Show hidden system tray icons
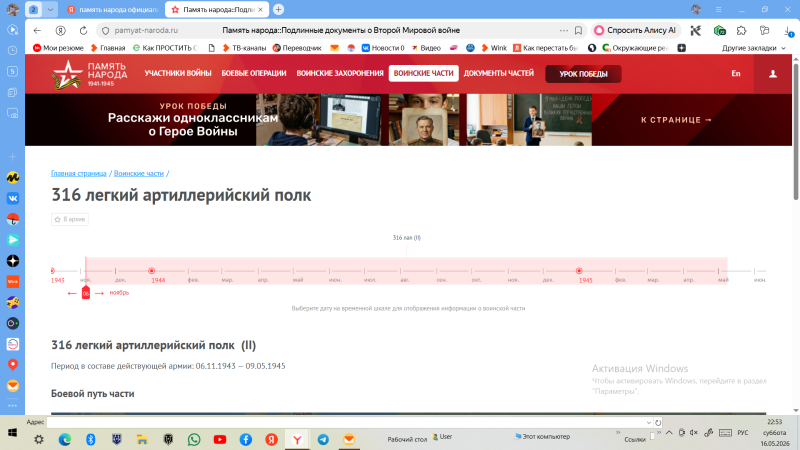 (669, 433)
